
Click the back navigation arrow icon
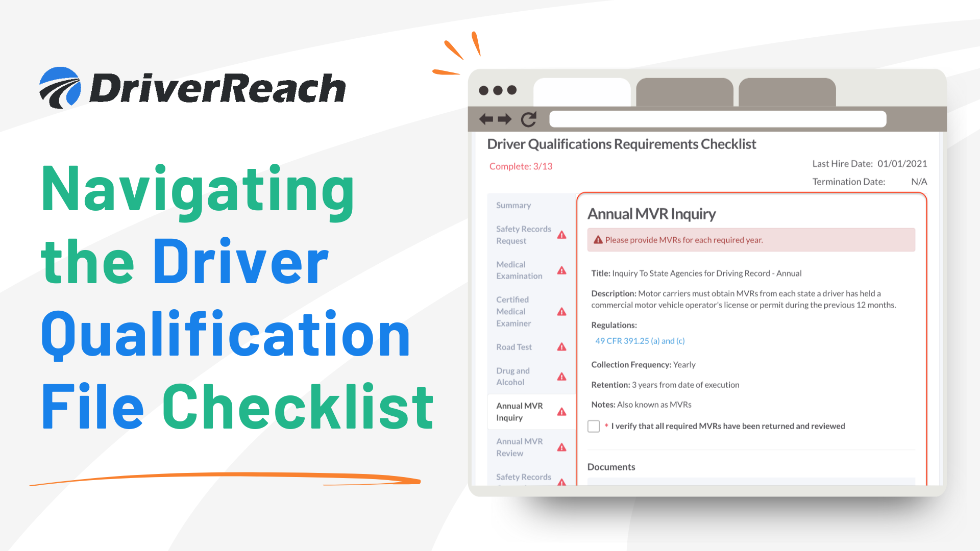(486, 119)
